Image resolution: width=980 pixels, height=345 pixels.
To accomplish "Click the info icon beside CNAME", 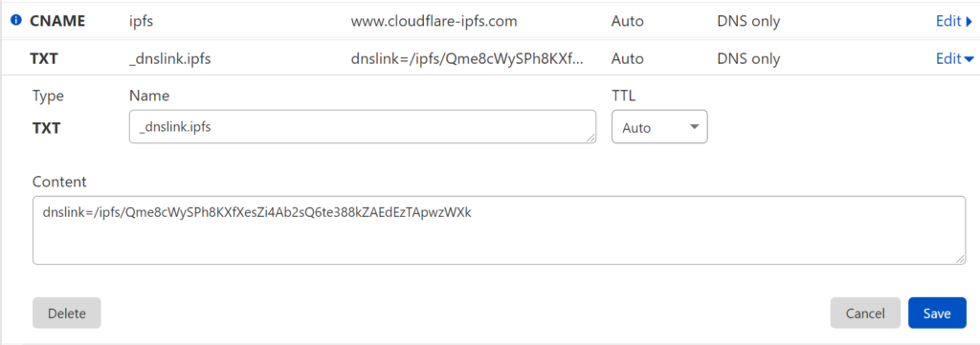I will [x=16, y=21].
